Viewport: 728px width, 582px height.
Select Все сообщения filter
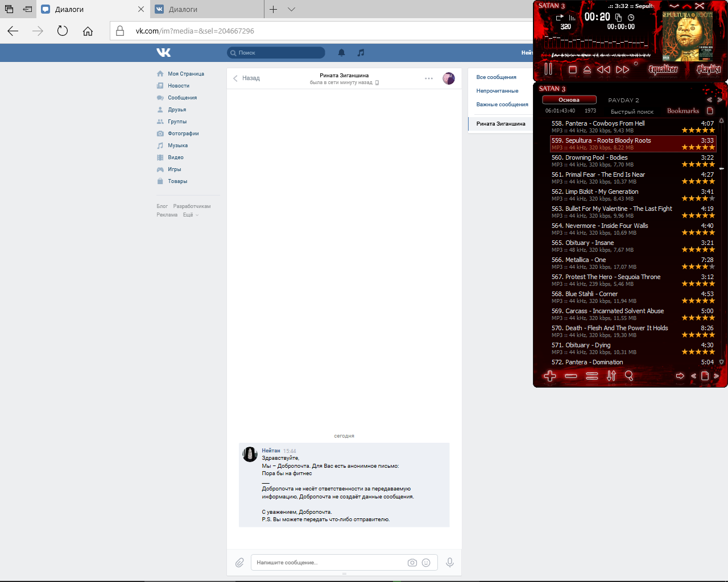[497, 77]
